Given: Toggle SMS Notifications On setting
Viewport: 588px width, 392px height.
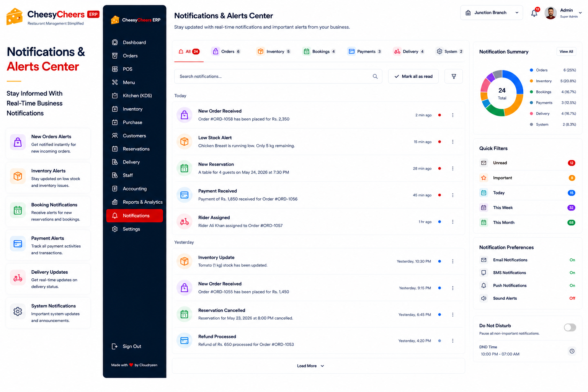Looking at the screenshot, I should (x=572, y=273).
